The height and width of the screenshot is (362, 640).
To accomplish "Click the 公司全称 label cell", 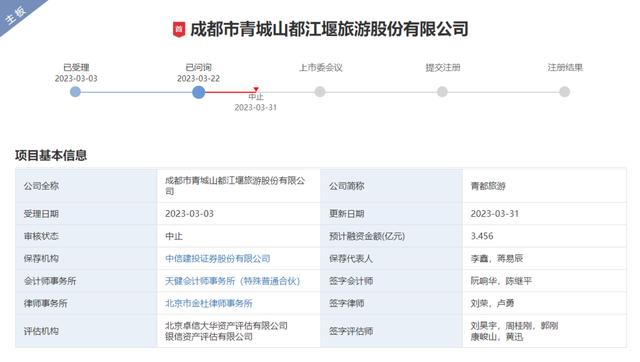I will tap(86, 186).
